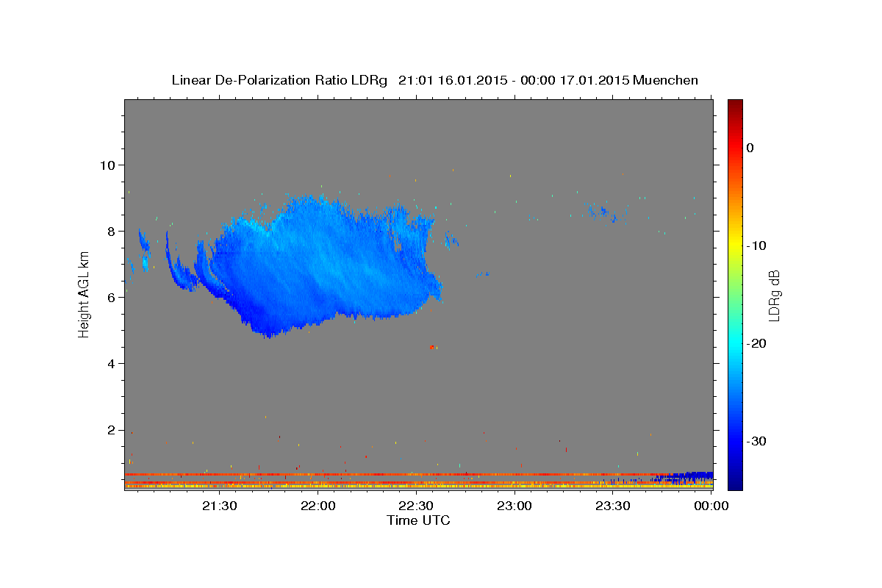Click the "22:30" time tick label

pos(416,506)
